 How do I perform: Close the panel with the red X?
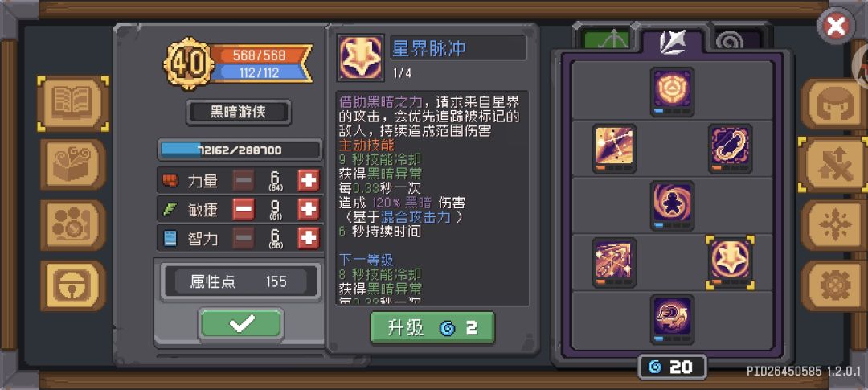tap(837, 26)
